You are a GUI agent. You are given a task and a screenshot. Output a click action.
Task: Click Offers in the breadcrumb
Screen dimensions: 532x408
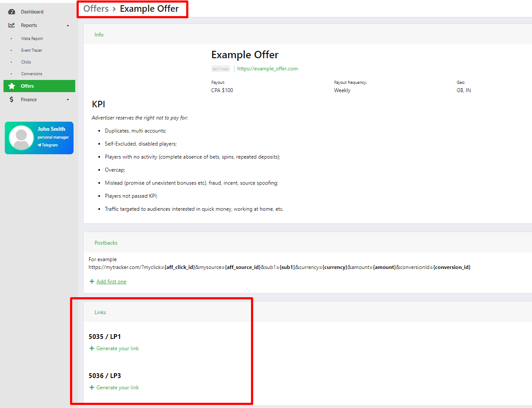[x=96, y=9]
